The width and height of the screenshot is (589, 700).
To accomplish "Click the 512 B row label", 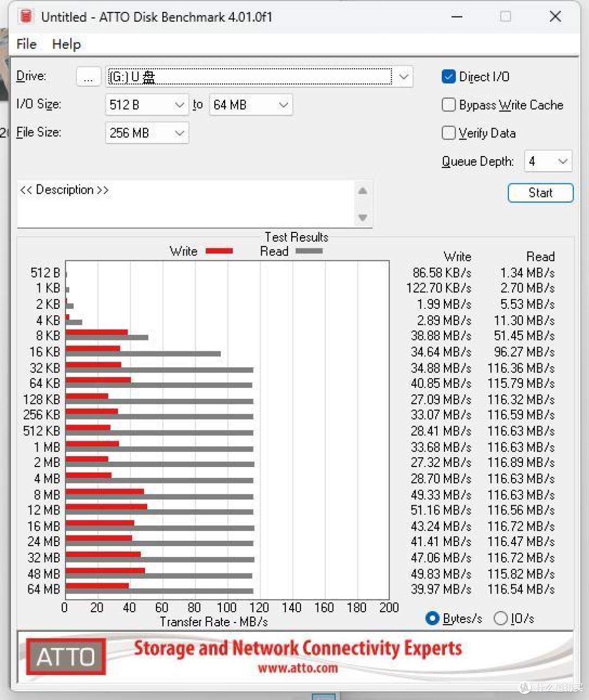I will [x=45, y=273].
